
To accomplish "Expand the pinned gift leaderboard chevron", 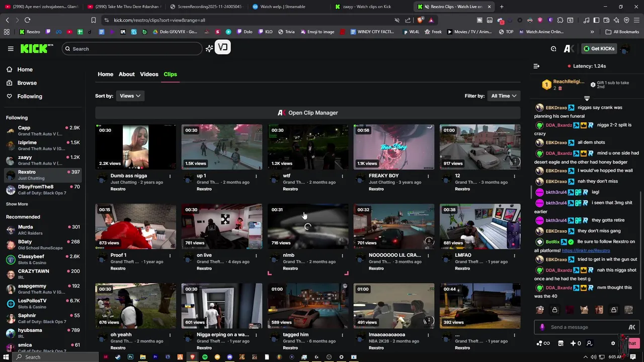I will tap(587, 98).
